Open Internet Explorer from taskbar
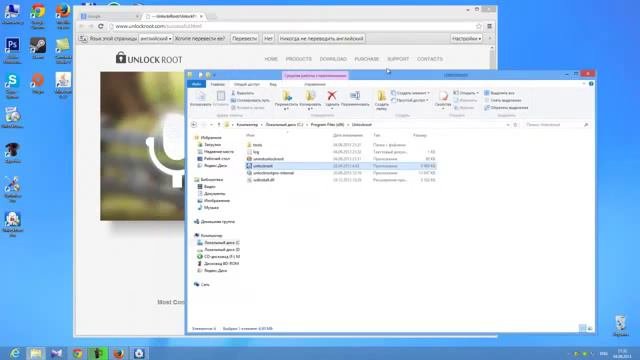The width and height of the screenshot is (640, 360). (15, 353)
